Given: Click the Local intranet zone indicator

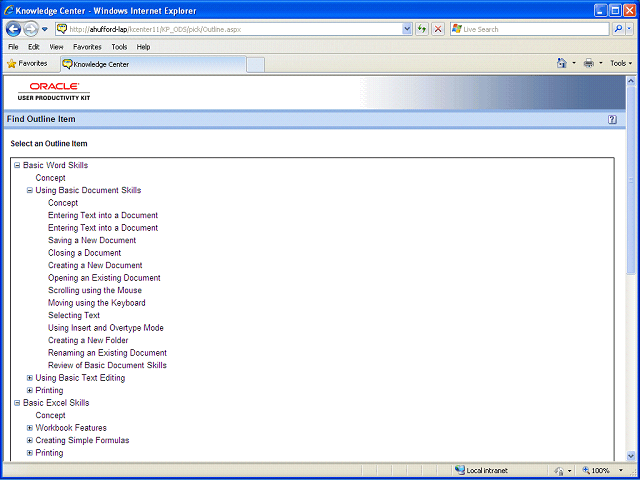Looking at the screenshot, I should pyautogui.click(x=481, y=470).
